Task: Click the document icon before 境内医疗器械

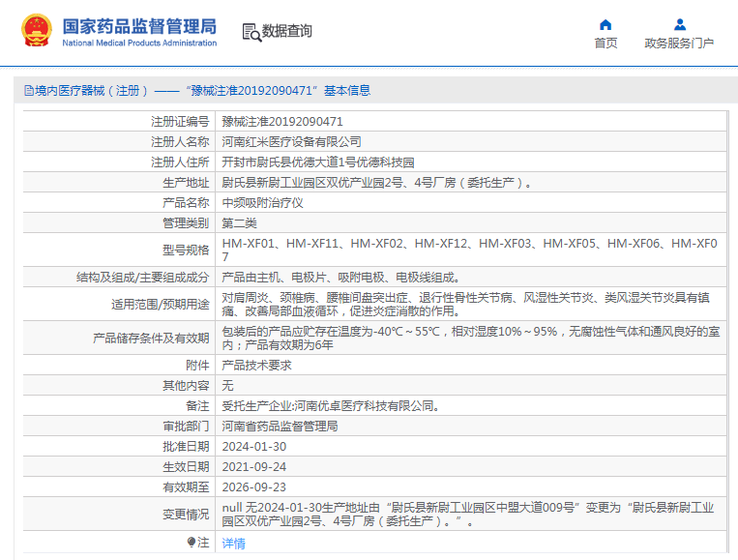Action: (x=29, y=90)
